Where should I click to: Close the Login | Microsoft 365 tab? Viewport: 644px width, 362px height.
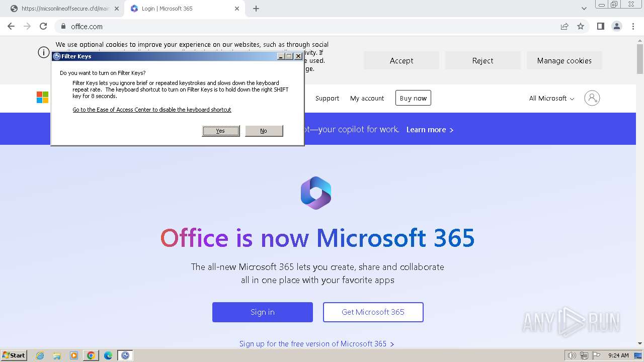click(x=237, y=9)
